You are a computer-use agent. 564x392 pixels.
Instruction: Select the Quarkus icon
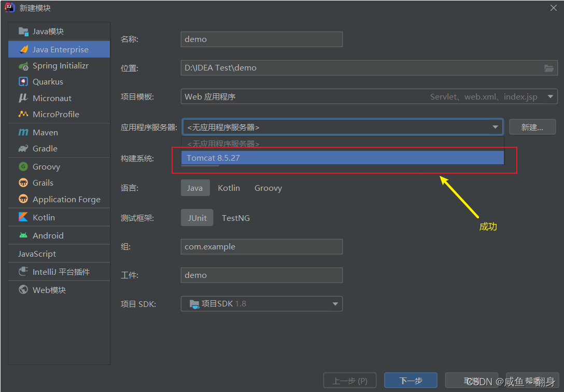23,81
